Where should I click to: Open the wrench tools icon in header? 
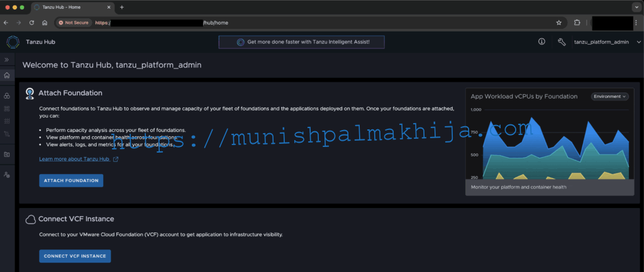[x=562, y=42]
